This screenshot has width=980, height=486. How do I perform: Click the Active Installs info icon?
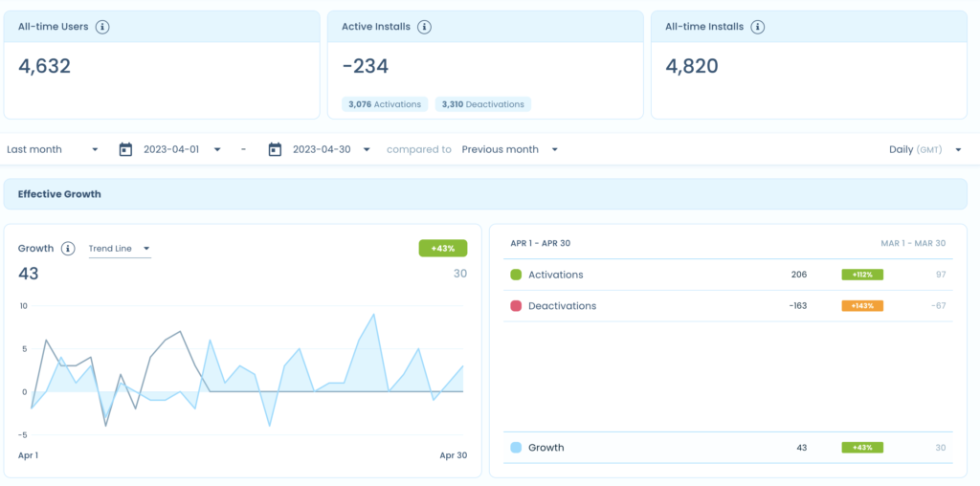coord(424,27)
